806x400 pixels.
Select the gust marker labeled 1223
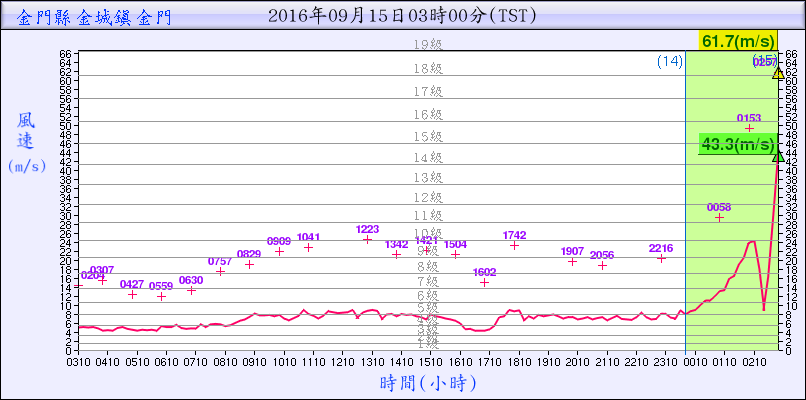367,239
